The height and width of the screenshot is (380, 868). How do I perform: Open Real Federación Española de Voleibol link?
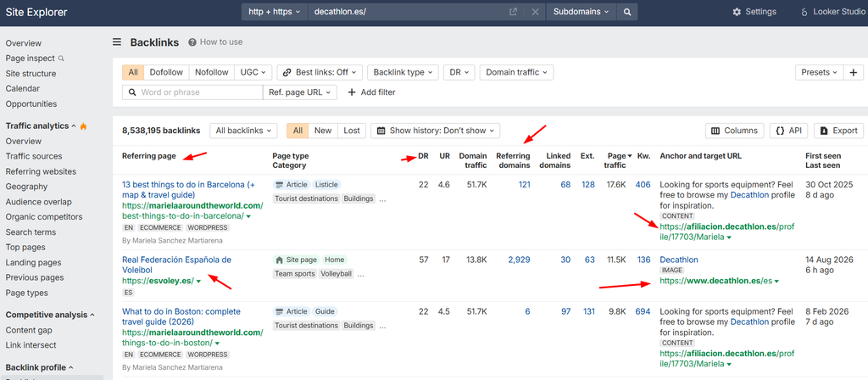[x=176, y=265]
